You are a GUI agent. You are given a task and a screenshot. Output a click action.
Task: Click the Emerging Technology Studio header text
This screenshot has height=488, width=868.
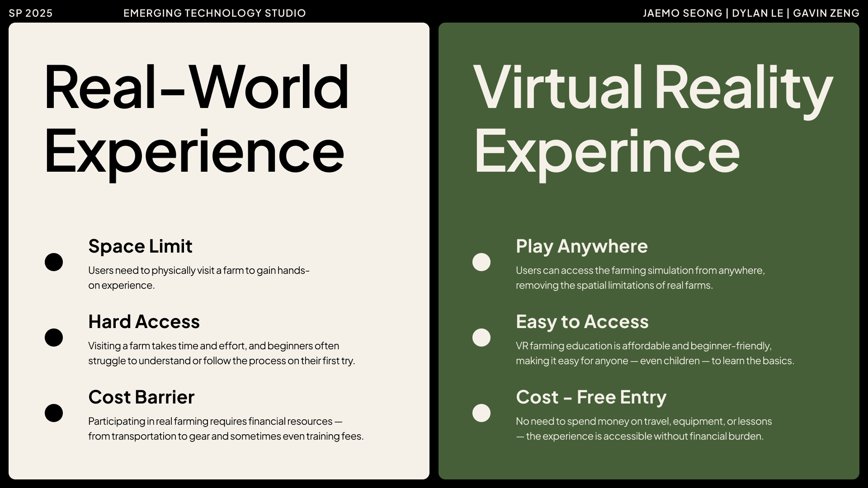click(x=214, y=13)
